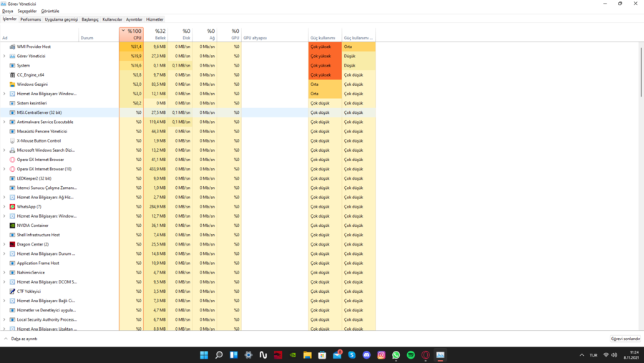Open Opera GX from taskbar

point(426,355)
